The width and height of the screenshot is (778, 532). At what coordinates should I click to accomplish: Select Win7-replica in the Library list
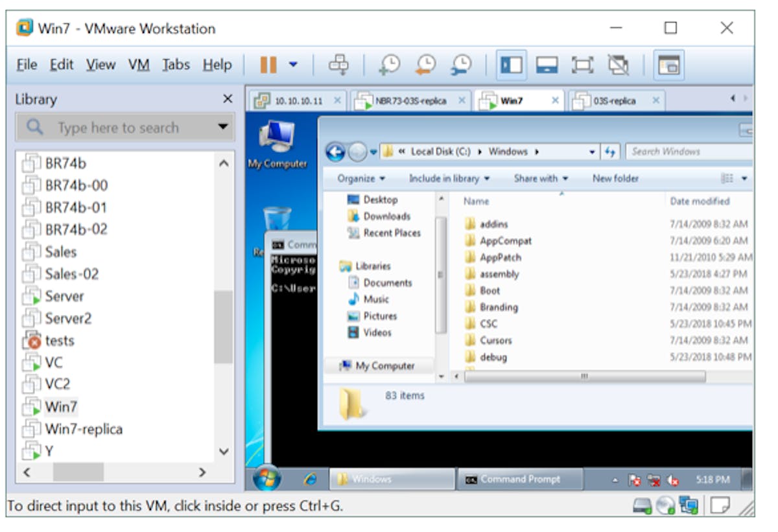83,429
